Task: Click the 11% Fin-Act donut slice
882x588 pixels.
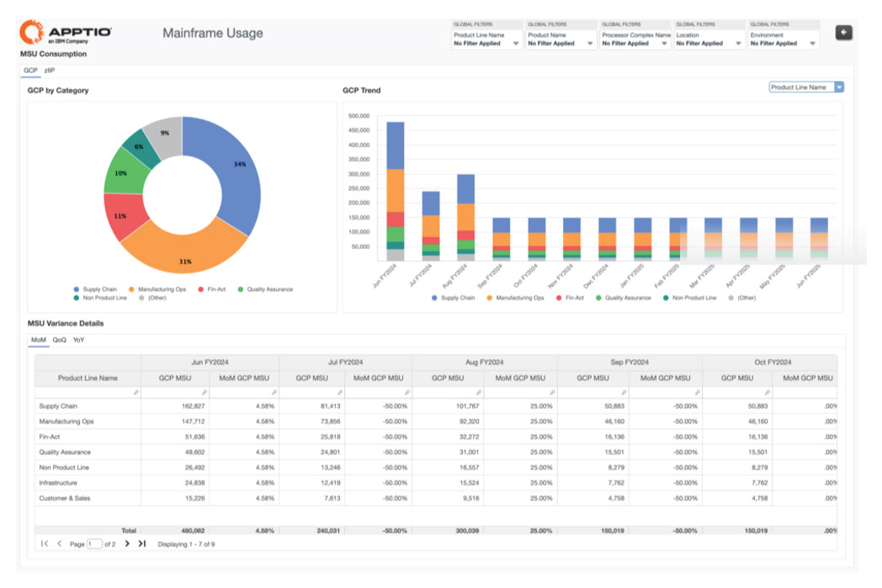Action: (124, 215)
